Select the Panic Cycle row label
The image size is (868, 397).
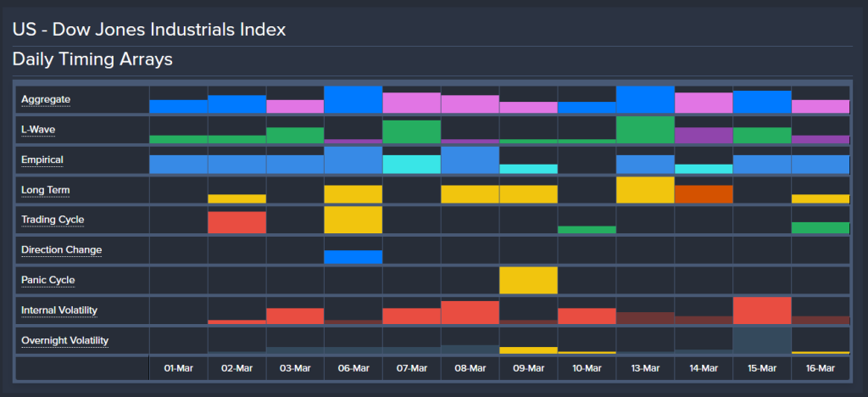[48, 280]
